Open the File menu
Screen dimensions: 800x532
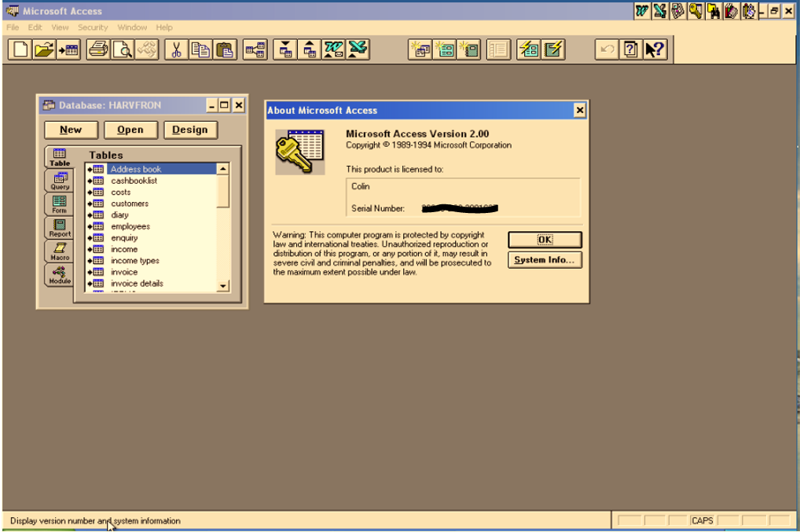pyautogui.click(x=13, y=28)
